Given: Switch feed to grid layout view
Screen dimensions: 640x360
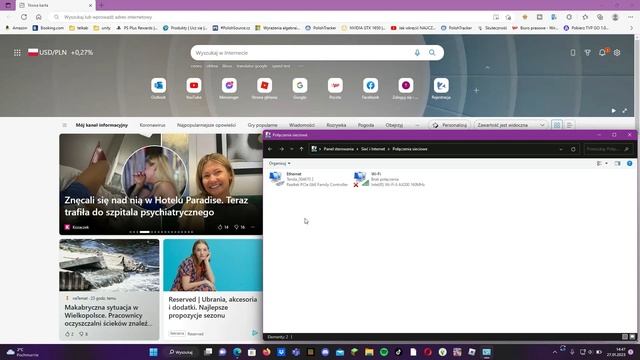Looking at the screenshot, I should point(557,125).
